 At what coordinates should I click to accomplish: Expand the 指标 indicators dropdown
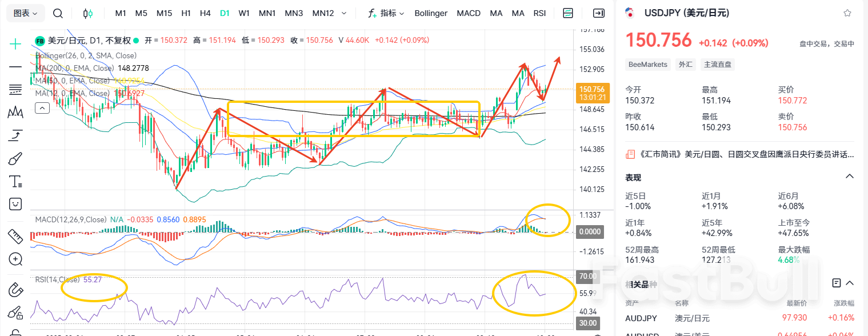click(387, 13)
